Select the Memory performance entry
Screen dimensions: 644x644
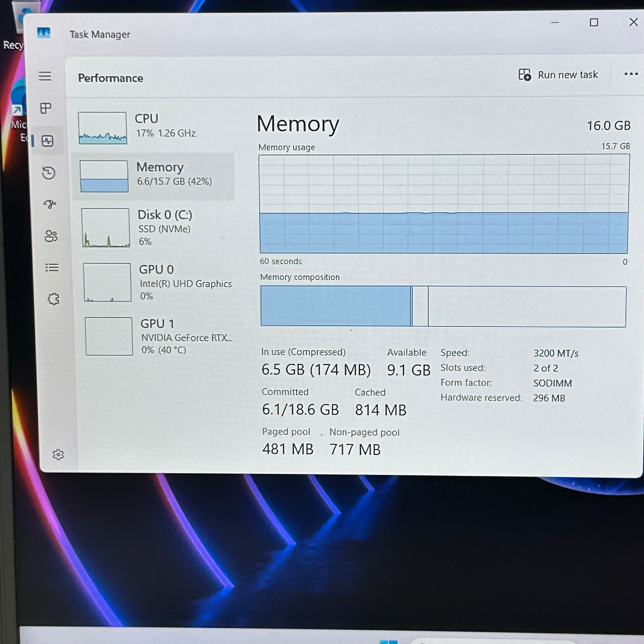[153, 176]
